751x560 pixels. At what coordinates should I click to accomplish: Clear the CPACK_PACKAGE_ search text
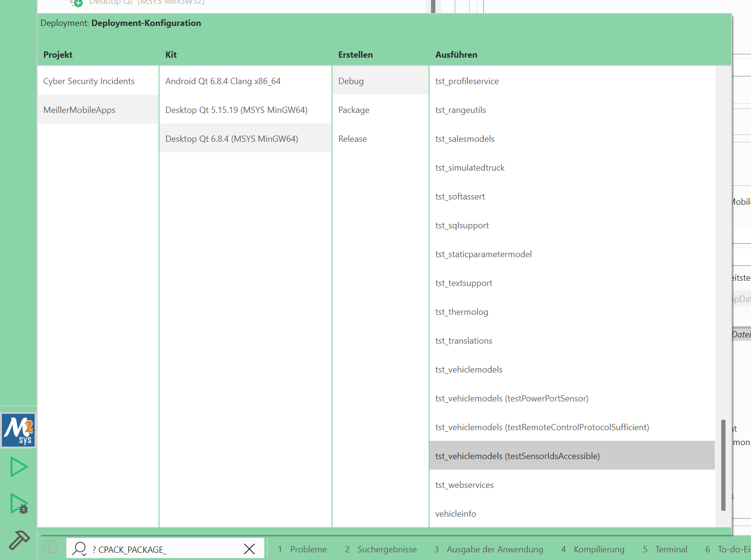pyautogui.click(x=249, y=549)
